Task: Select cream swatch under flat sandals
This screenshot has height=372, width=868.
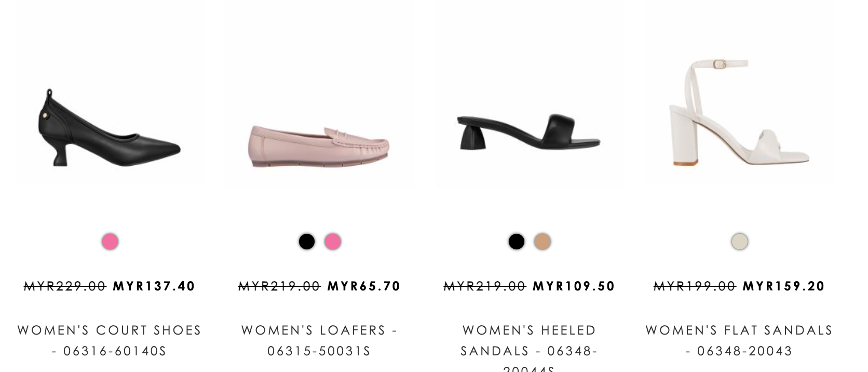Action: click(740, 242)
